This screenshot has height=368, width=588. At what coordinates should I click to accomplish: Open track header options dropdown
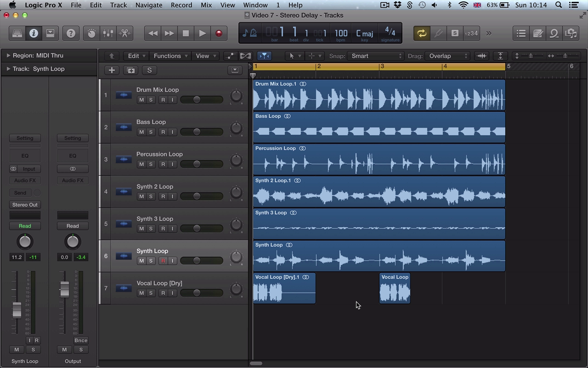pyautogui.click(x=235, y=70)
